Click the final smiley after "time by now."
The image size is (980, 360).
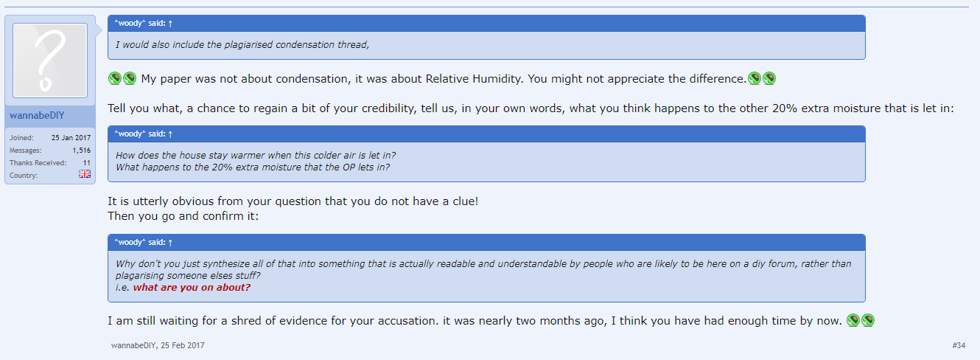[868, 320]
